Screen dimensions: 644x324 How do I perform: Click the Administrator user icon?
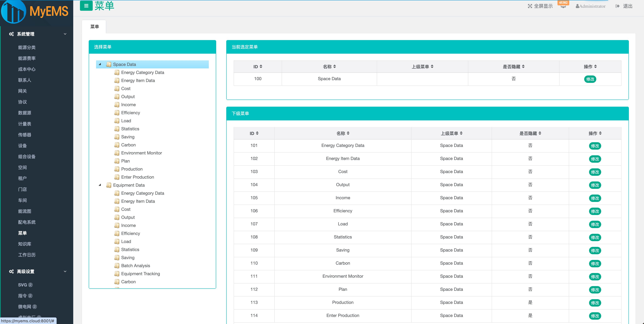[577, 6]
